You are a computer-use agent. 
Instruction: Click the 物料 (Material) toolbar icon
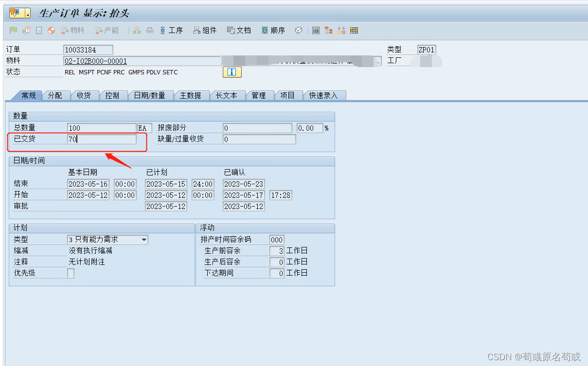[x=73, y=30]
